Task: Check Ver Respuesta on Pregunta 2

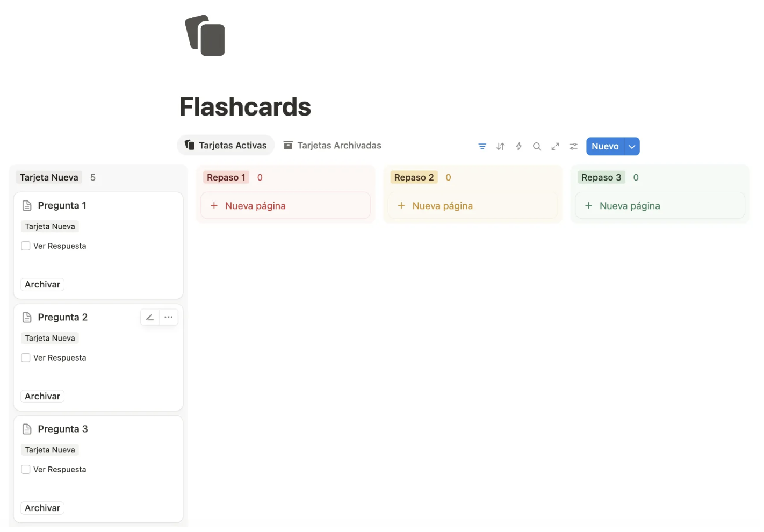Action: point(26,358)
